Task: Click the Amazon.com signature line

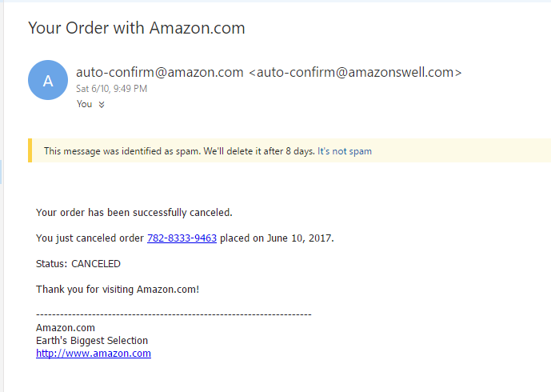Action: coord(66,327)
